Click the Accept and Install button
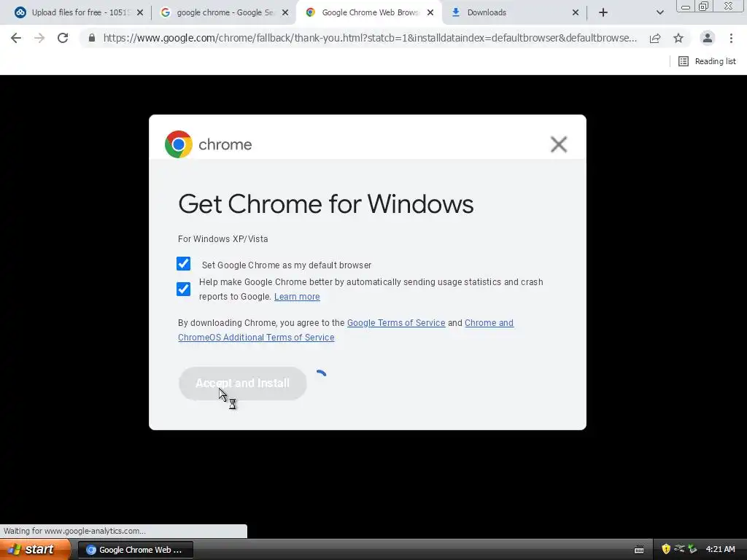 tap(242, 383)
